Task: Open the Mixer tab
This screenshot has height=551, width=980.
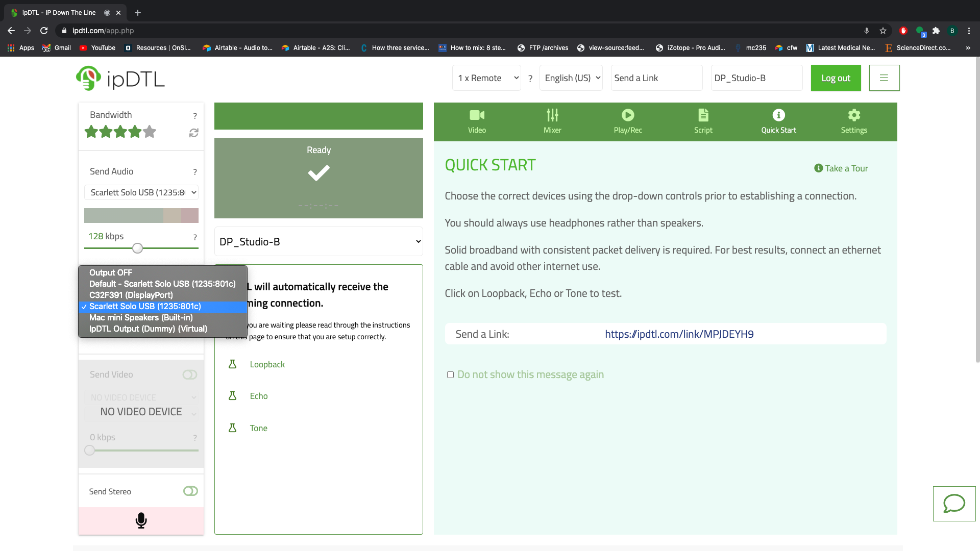Action: click(x=552, y=122)
